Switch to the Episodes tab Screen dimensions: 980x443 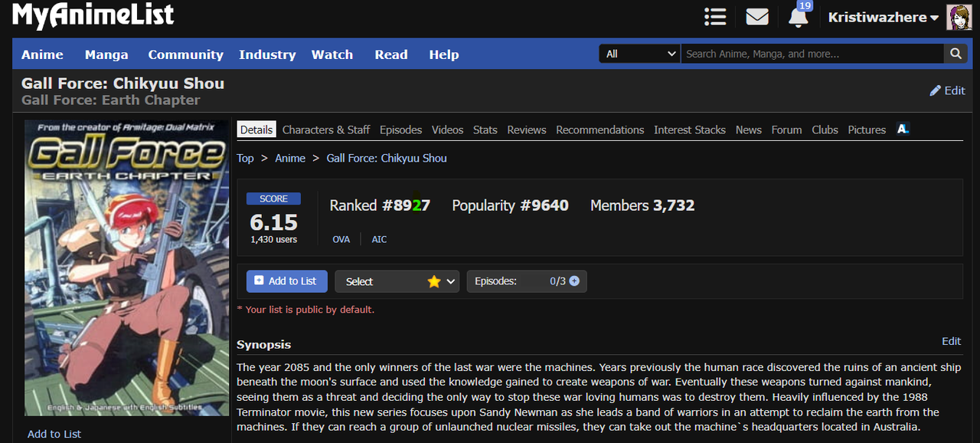pos(401,130)
